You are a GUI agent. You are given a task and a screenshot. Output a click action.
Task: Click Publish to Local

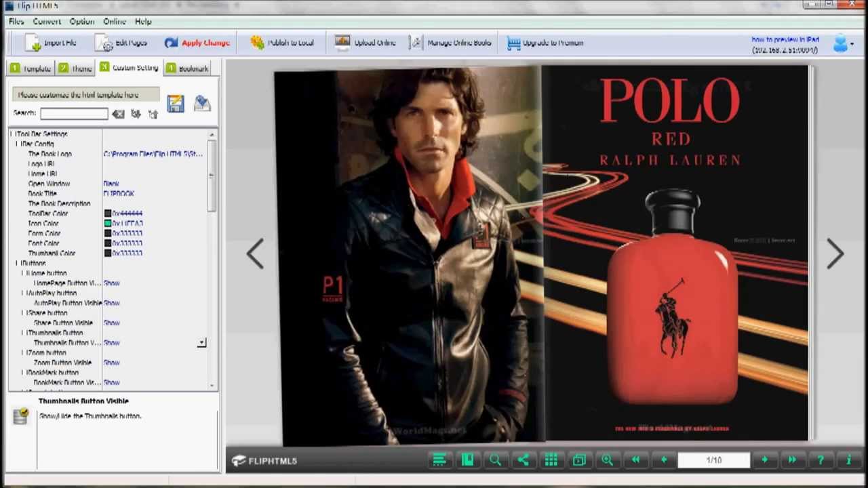pyautogui.click(x=282, y=43)
